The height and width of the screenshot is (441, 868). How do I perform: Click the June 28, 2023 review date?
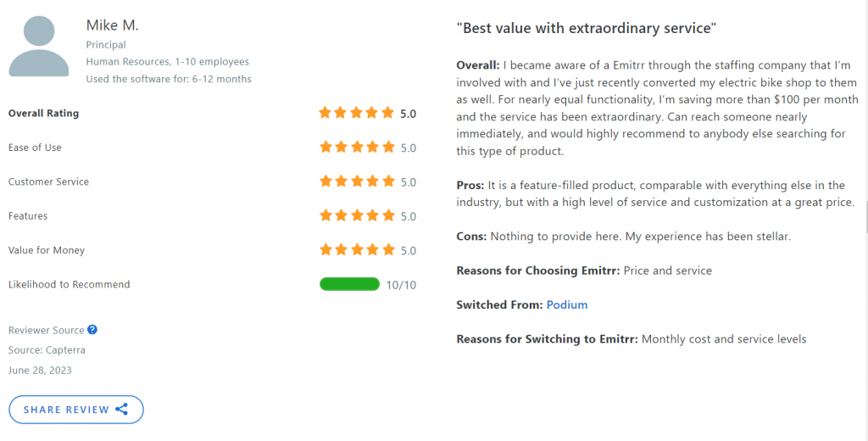[x=40, y=370]
